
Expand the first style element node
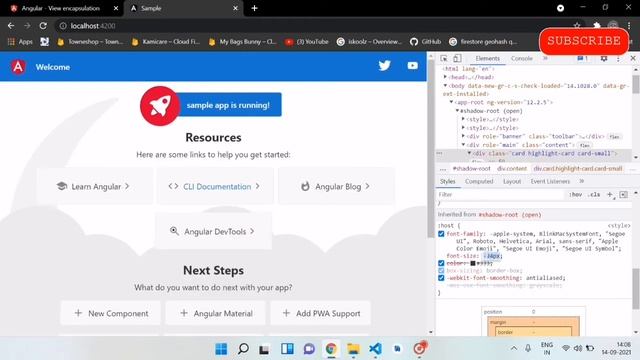(x=463, y=119)
